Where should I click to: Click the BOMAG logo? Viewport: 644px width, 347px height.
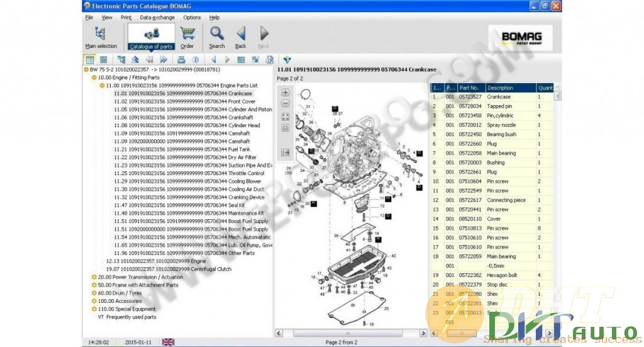(521, 38)
